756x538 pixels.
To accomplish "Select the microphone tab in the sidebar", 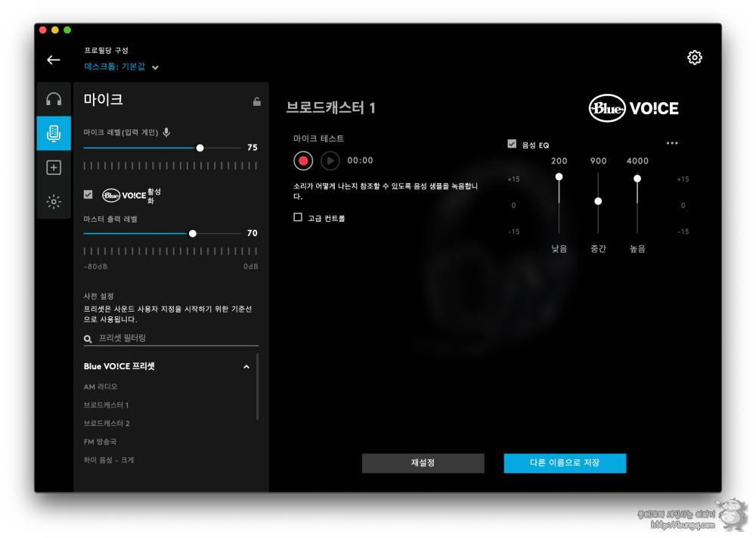I will coord(54,133).
